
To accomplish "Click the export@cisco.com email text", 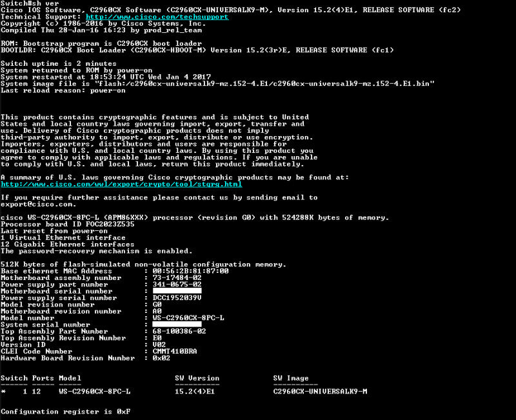I will [39, 205].
